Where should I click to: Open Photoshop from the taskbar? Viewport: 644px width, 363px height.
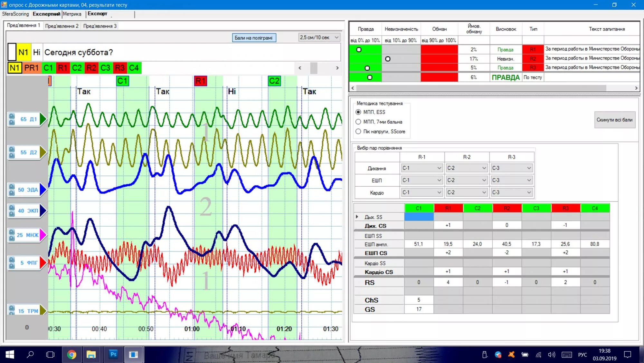tap(113, 354)
